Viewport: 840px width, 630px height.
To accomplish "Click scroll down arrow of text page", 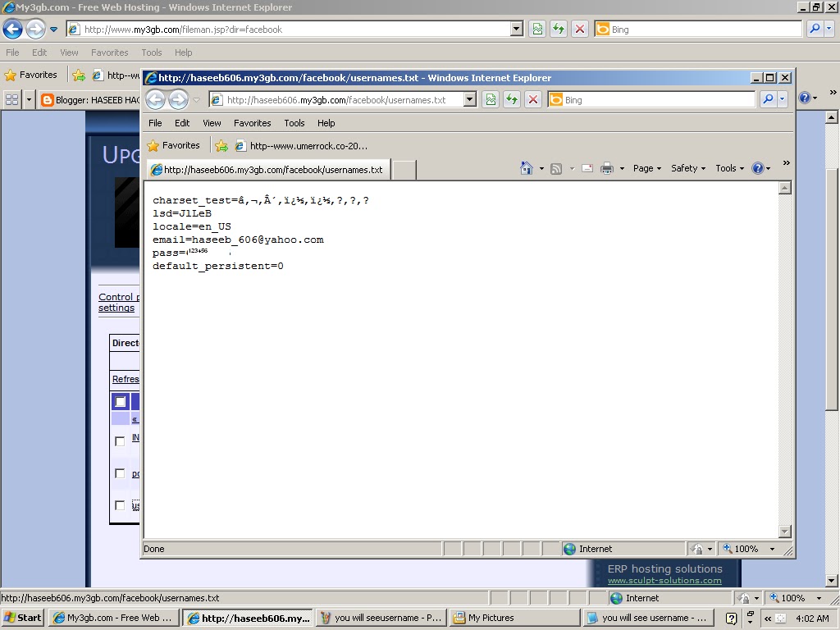I will 785,532.
